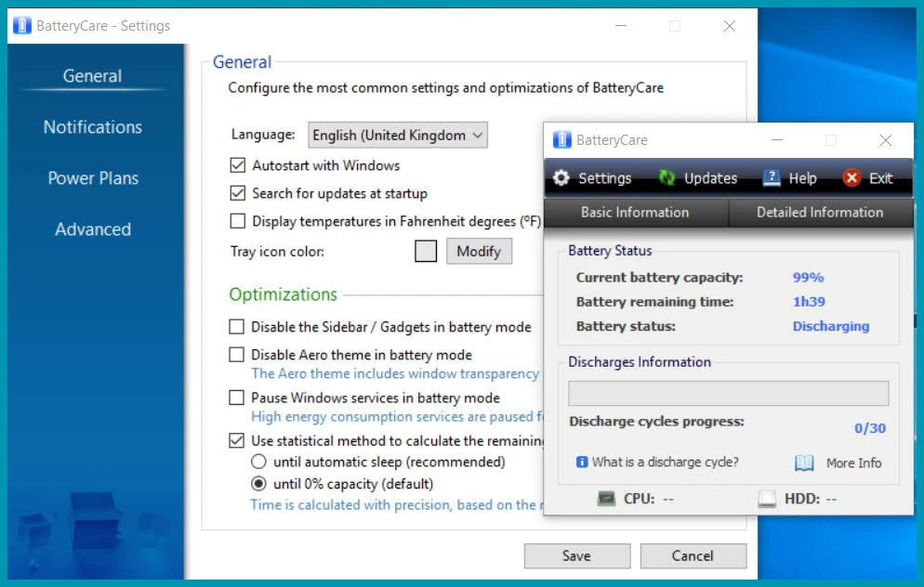The image size is (924, 587).
Task: Select until 0% capacity radio option
Action: tap(258, 484)
